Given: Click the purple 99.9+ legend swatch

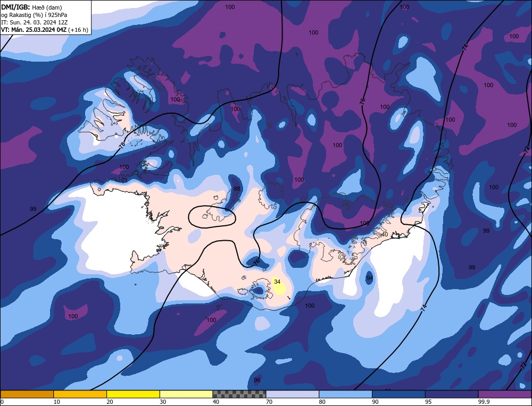Looking at the screenshot, I should (505, 394).
